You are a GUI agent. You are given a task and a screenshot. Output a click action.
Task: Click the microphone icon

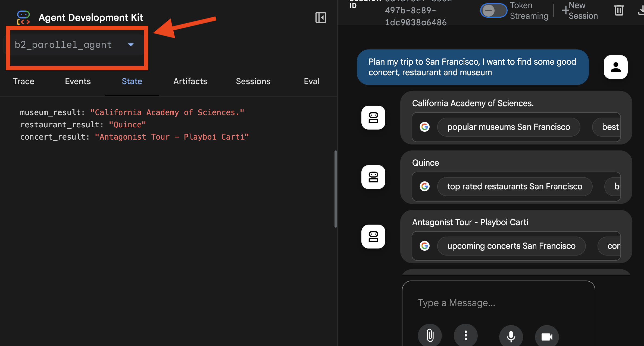coord(511,336)
